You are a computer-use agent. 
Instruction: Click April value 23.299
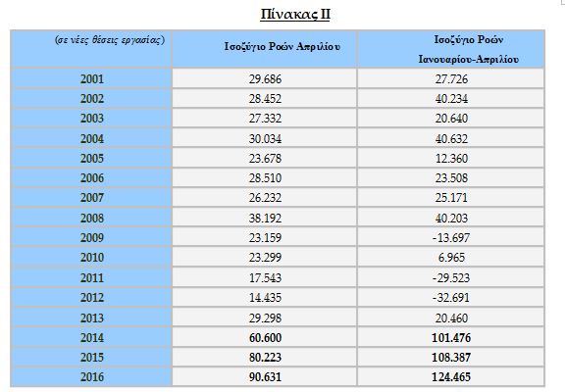(x=265, y=258)
